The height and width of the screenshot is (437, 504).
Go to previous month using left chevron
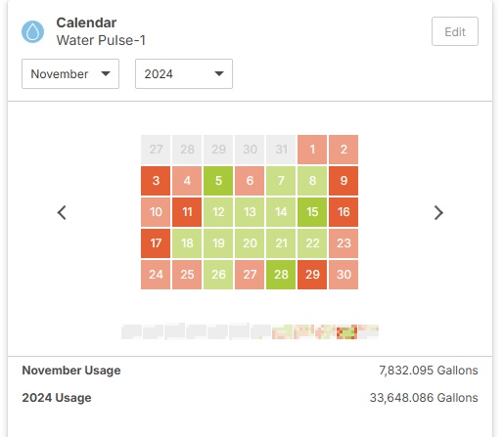[62, 212]
